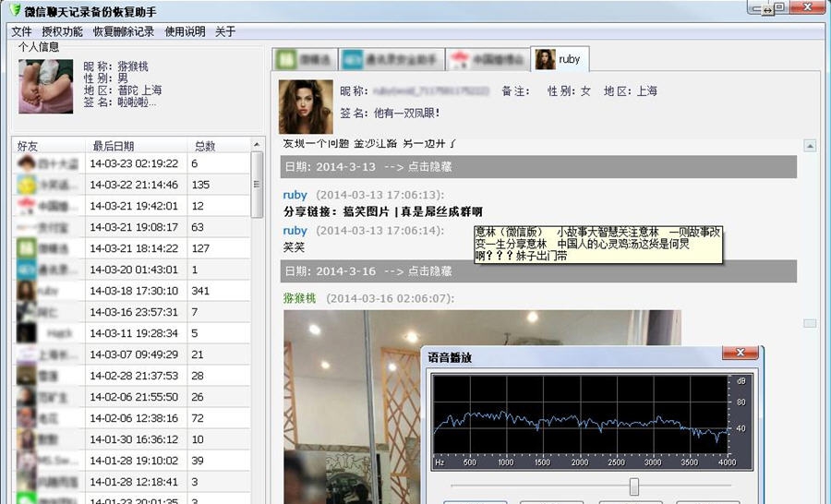
Task: Select friend row dated 14-01-28 12:18:41
Action: [x=132, y=482]
